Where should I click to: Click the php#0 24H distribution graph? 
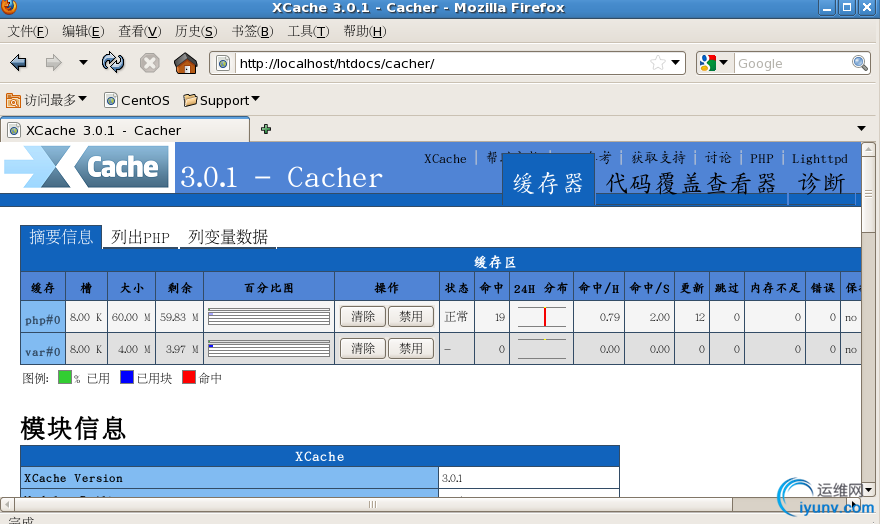click(x=542, y=317)
